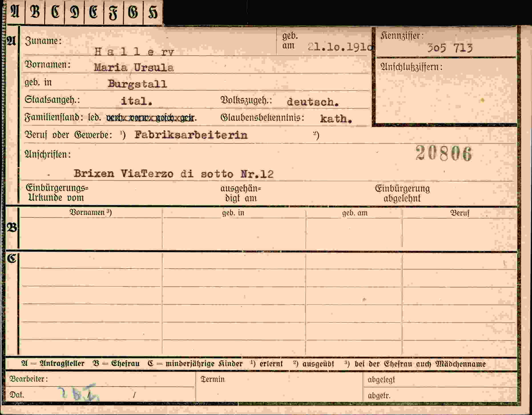Click the address 'Brixen ViaTerzo di sotto Nr.12'
Viewport: 532px width, 415px height.
click(174, 174)
